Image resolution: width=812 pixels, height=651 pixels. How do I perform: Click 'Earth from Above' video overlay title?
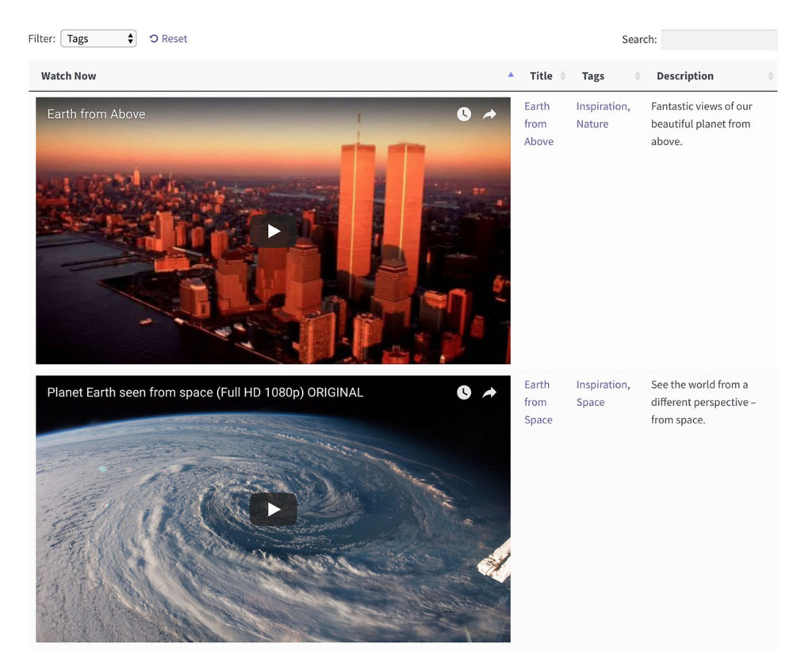tap(96, 114)
